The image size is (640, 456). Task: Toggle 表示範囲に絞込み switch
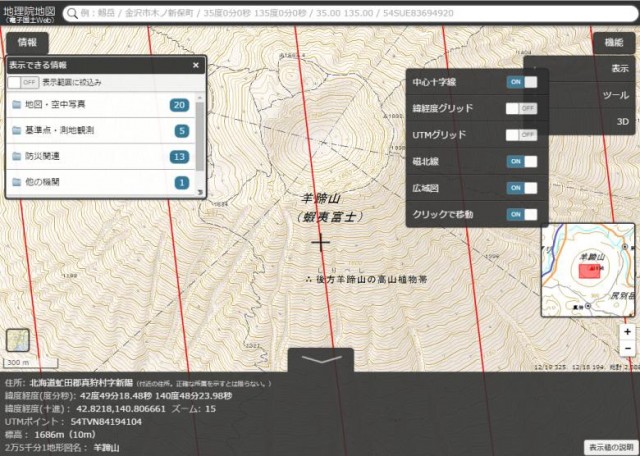23,82
